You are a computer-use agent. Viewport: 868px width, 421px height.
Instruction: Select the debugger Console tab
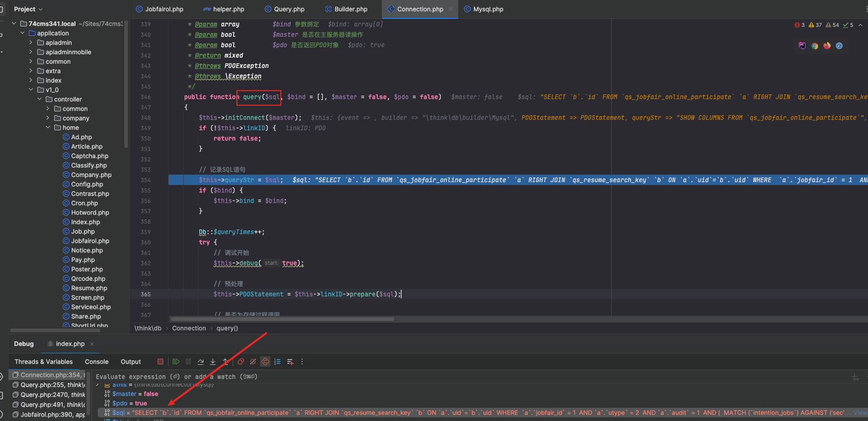(97, 362)
